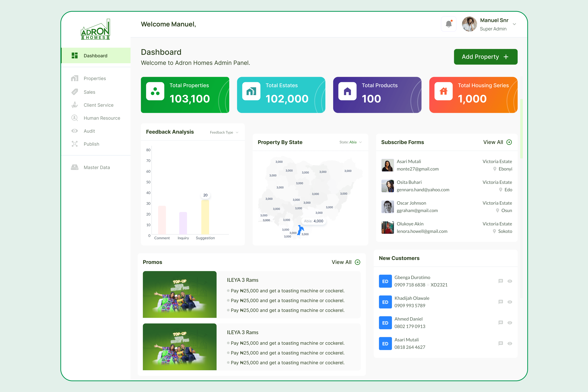Click the Total Products house icon
588x392 pixels.
347,91
